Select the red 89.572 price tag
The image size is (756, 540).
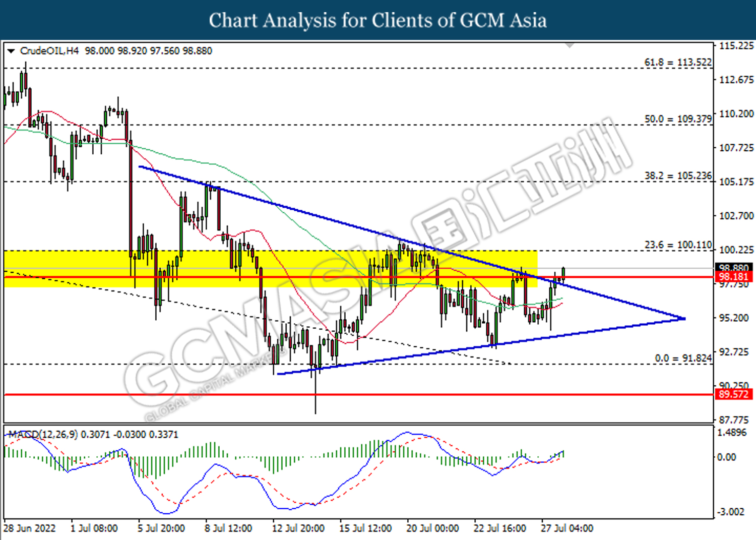tap(733, 394)
